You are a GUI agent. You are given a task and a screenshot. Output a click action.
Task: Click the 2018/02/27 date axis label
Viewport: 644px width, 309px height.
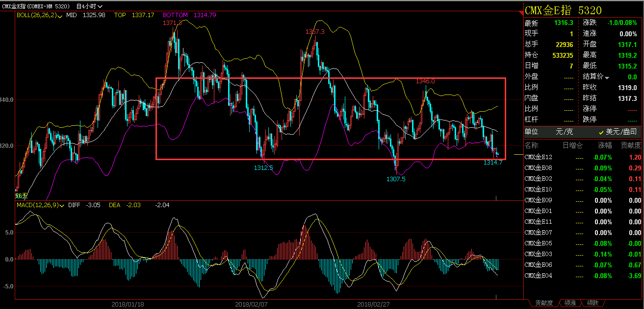[x=374, y=304]
